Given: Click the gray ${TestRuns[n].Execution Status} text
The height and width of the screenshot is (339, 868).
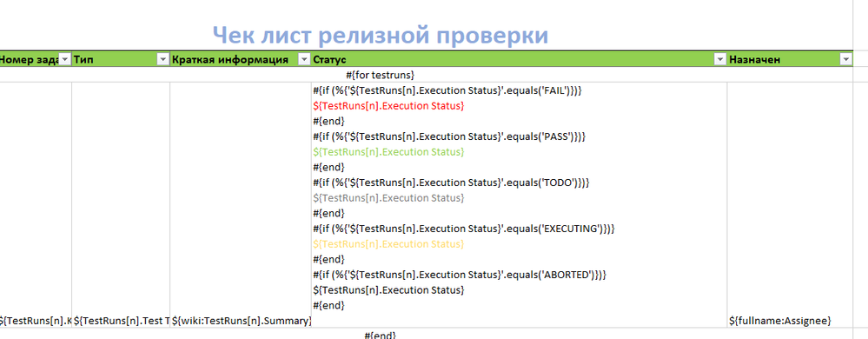Looking at the screenshot, I should 388,198.
